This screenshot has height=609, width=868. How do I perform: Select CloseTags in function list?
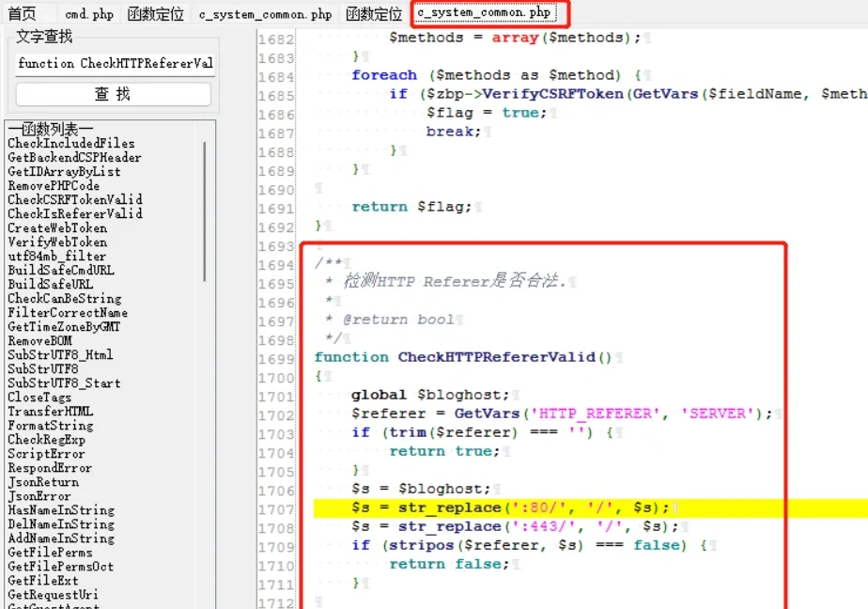39,397
